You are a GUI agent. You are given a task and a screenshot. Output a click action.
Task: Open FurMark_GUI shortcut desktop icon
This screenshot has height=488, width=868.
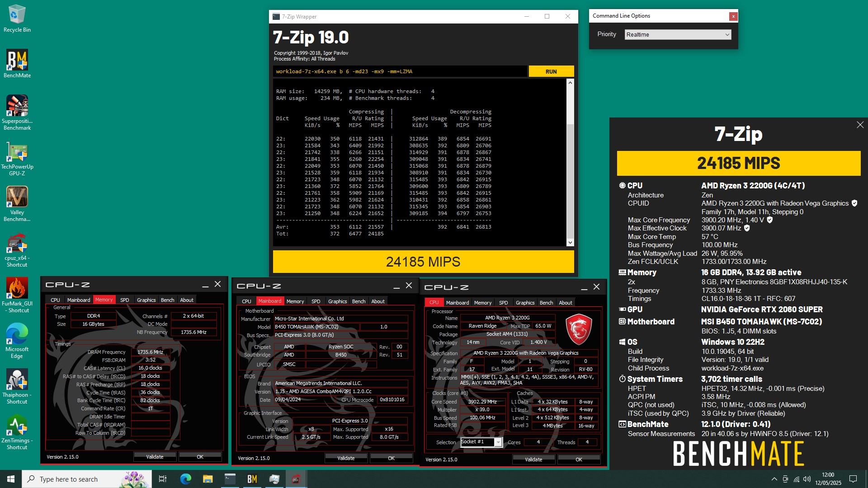(17, 296)
